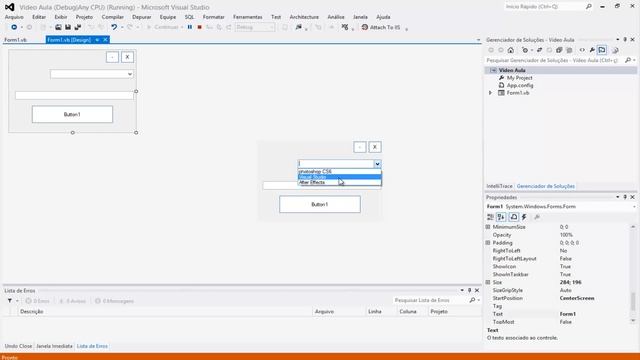The width and height of the screenshot is (640, 360).
Task: Toggle the 0 Mensagens filter
Action: point(114,301)
